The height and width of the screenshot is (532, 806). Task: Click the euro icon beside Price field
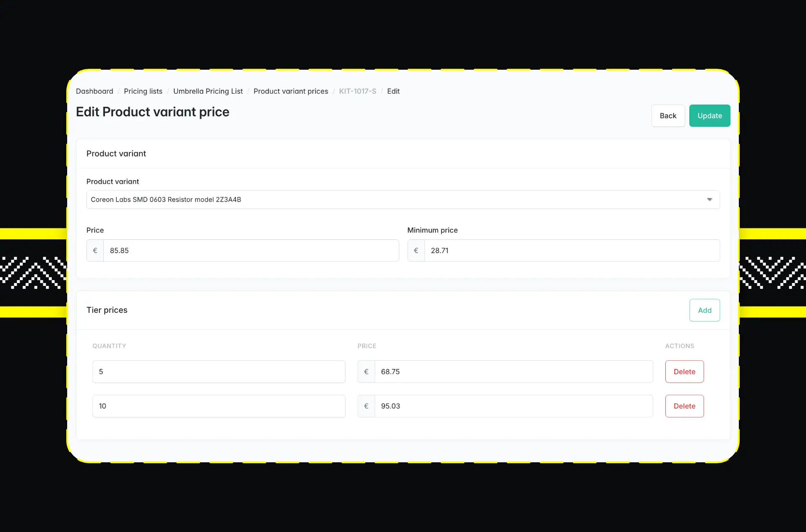(95, 251)
